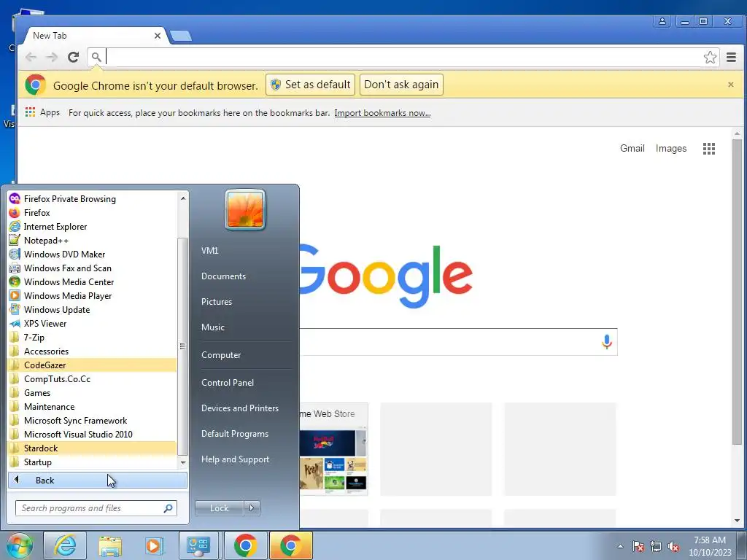This screenshot has height=560, width=747.
Task: Click the search magnifier in Start menu
Action: click(x=168, y=508)
